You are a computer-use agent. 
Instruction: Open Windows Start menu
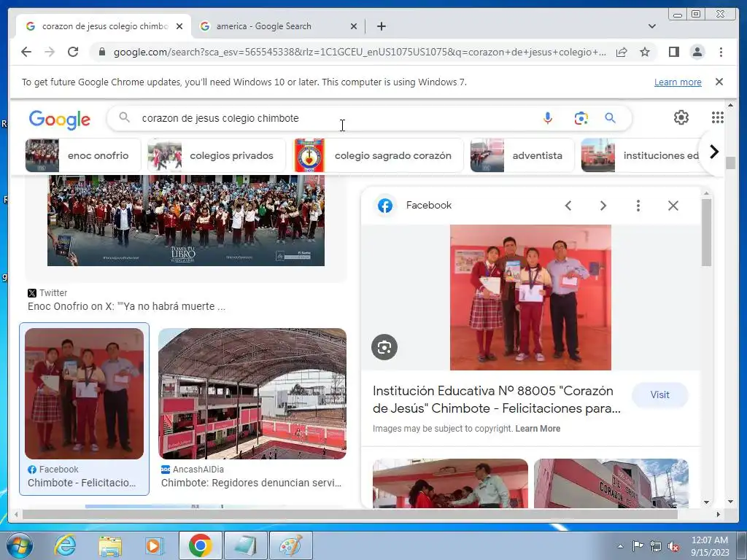click(20, 545)
